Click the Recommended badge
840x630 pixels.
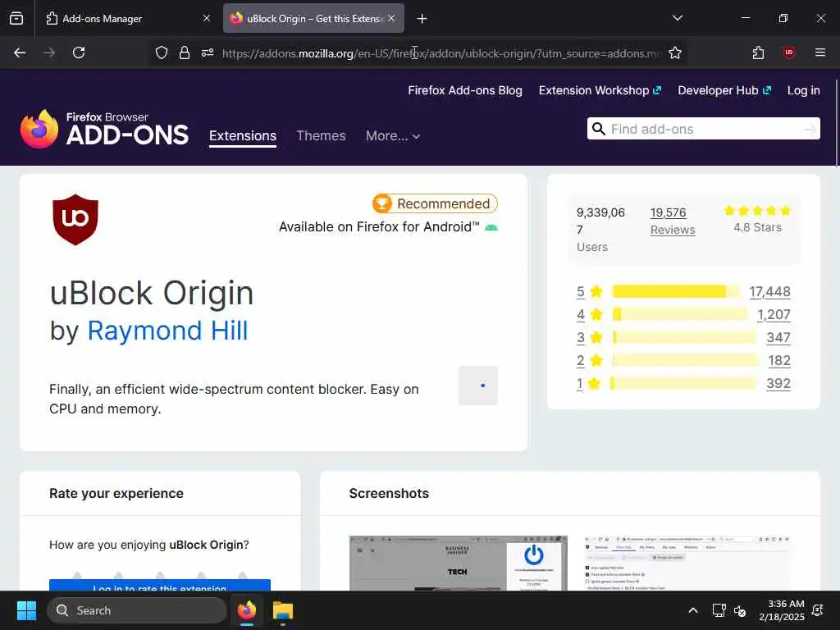[435, 203]
